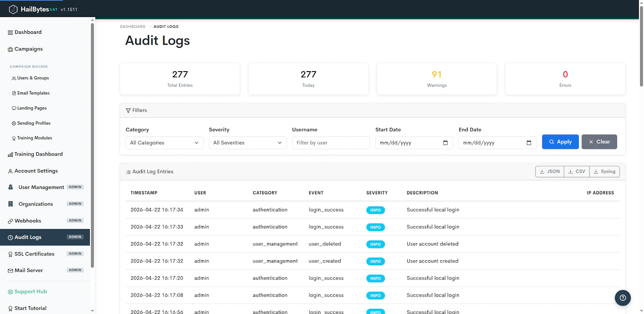Click the CATEGORY column header
644x314 pixels.
pyautogui.click(x=265, y=193)
